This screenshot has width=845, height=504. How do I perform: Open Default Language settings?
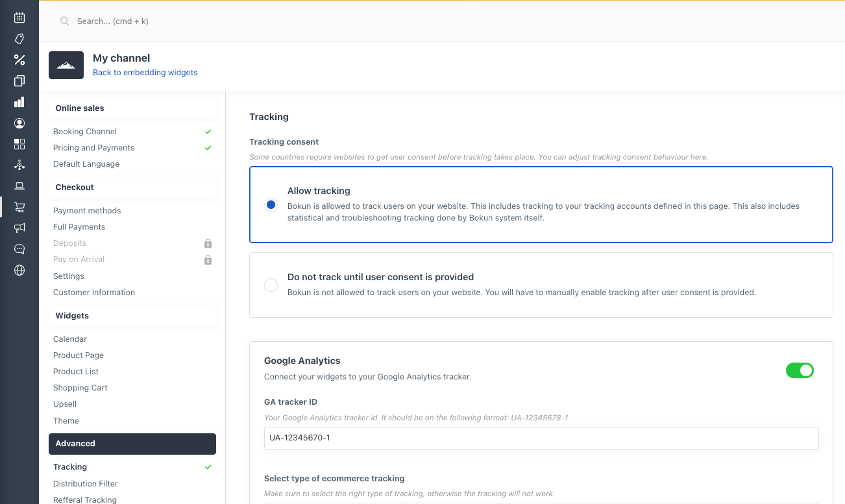pos(86,164)
